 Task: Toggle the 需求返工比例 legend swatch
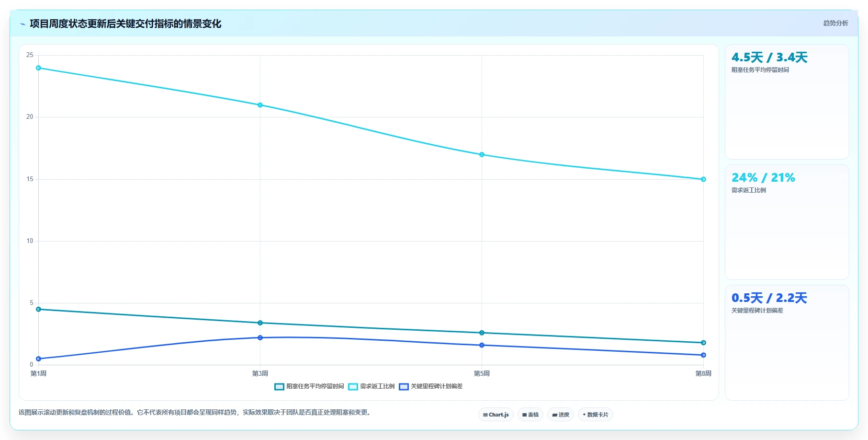point(353,387)
